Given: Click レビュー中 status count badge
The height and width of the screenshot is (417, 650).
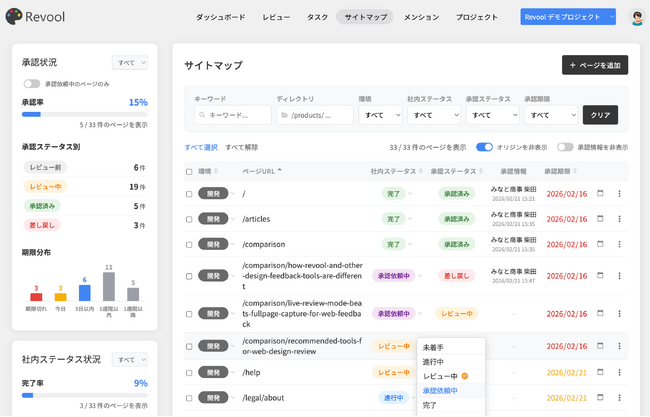Looking at the screenshot, I should pos(45,187).
